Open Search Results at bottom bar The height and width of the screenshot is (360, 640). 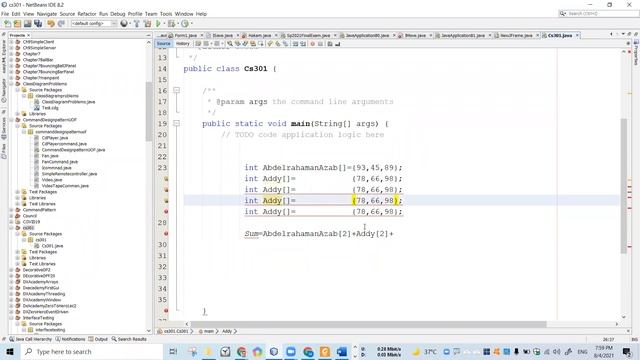pos(129,339)
